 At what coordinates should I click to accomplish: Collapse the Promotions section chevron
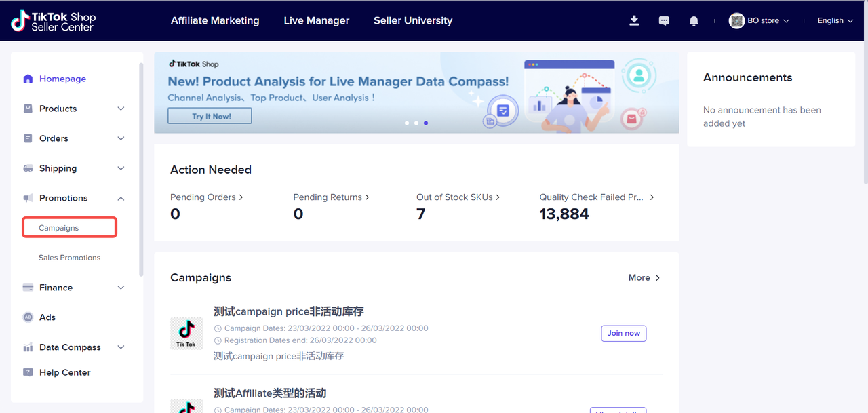coord(121,198)
